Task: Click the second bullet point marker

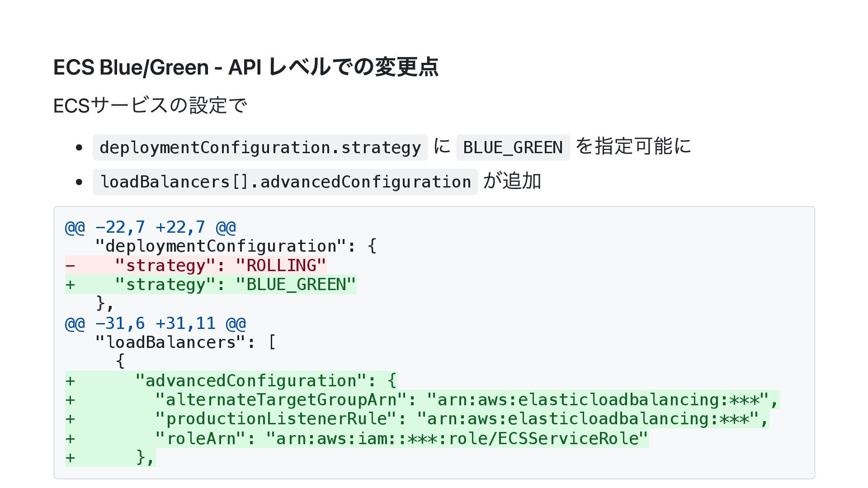Action: (79, 182)
